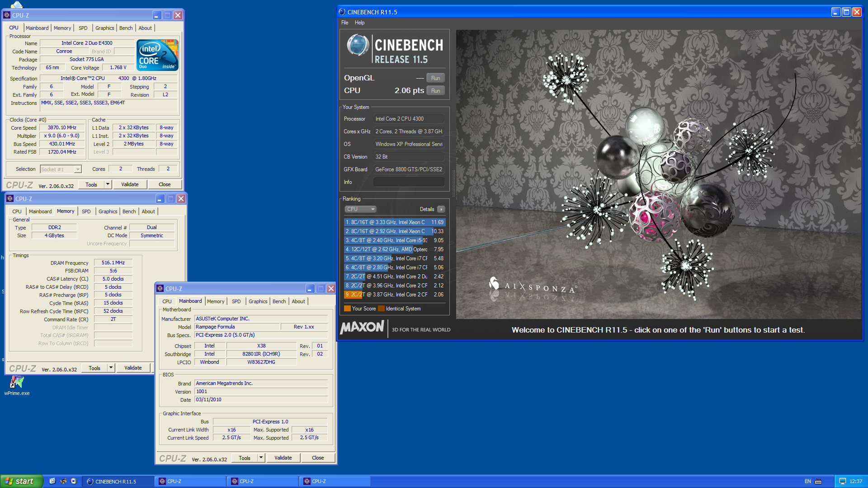The width and height of the screenshot is (868, 488).
Task: Click the second quick launch icon in taskbar
Action: click(x=63, y=481)
